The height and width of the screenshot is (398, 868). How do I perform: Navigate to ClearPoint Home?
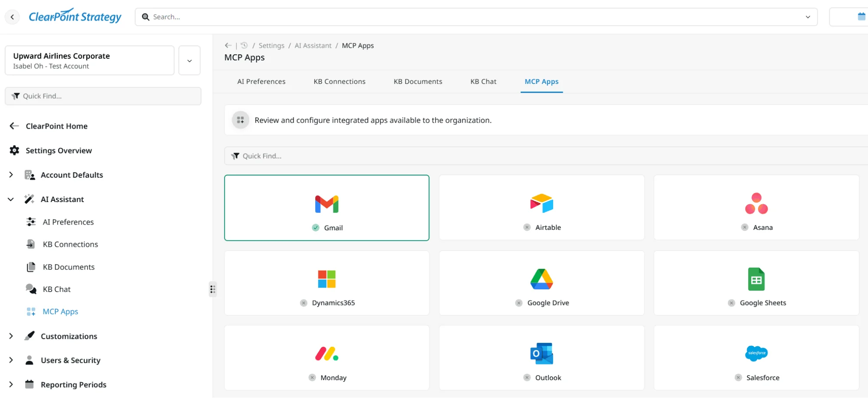click(x=56, y=126)
